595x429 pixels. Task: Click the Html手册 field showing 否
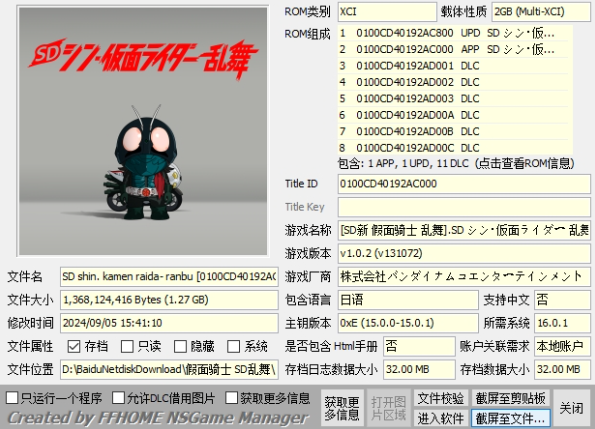(419, 346)
